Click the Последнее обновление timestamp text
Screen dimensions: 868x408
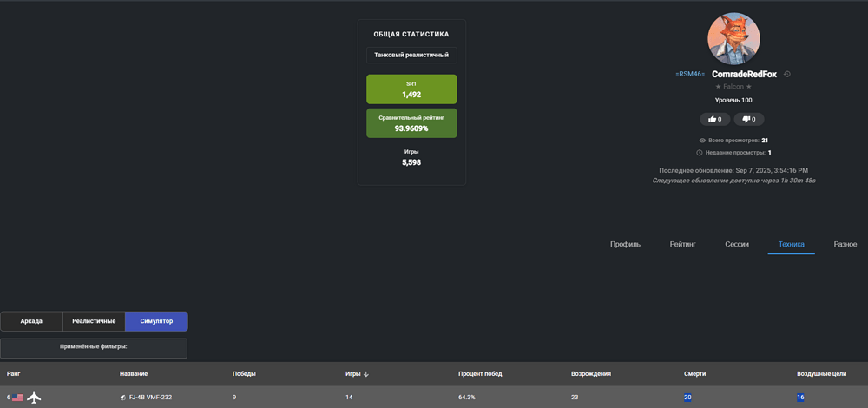pos(733,170)
